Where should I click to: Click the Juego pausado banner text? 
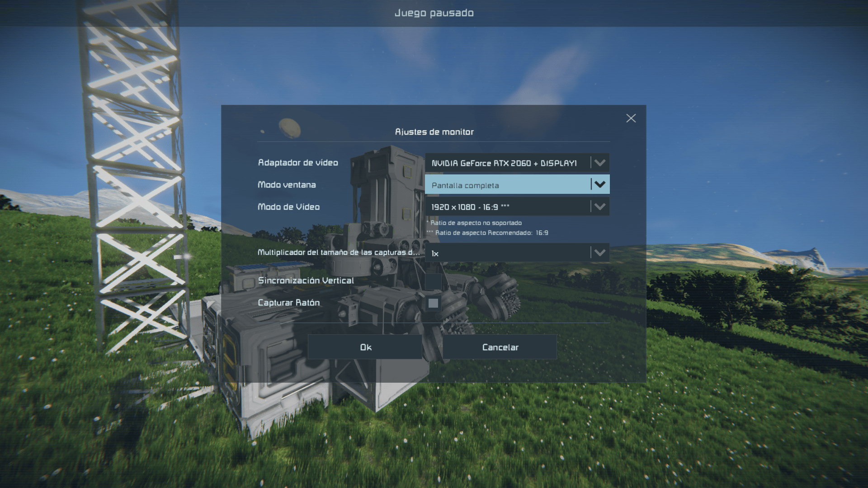pyautogui.click(x=434, y=13)
